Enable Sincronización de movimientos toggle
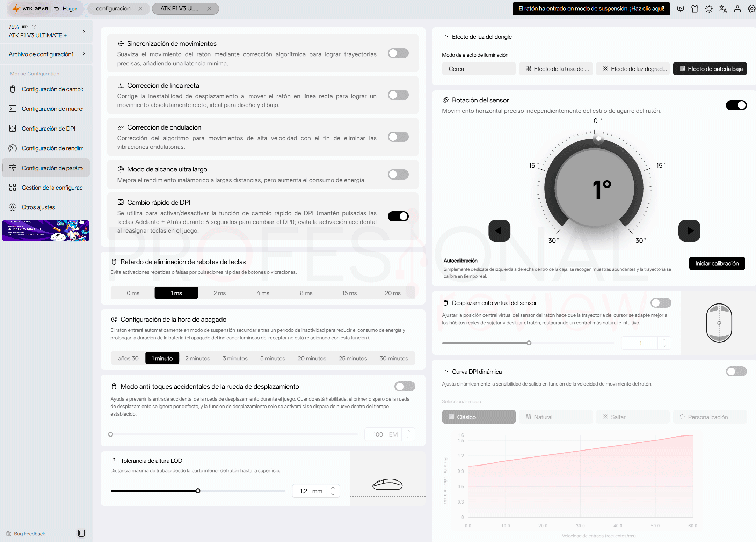 pos(398,53)
